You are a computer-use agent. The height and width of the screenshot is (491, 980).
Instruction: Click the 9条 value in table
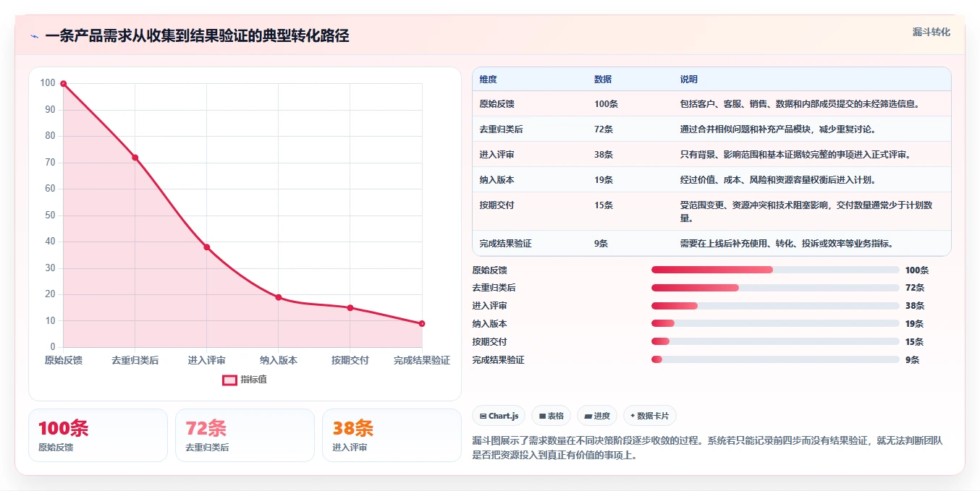coord(601,244)
